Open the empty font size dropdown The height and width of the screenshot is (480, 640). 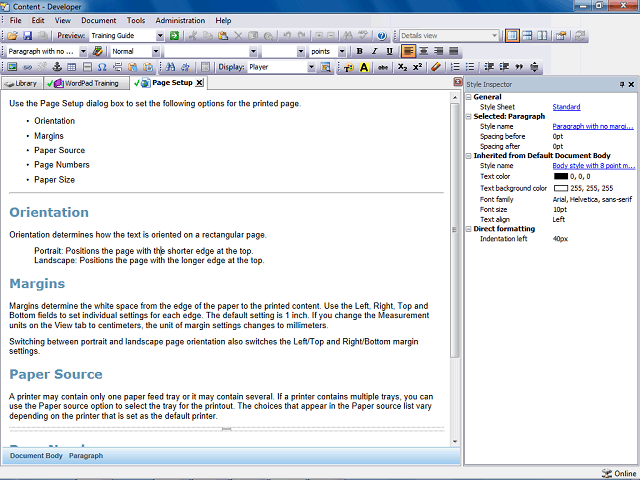tap(301, 51)
